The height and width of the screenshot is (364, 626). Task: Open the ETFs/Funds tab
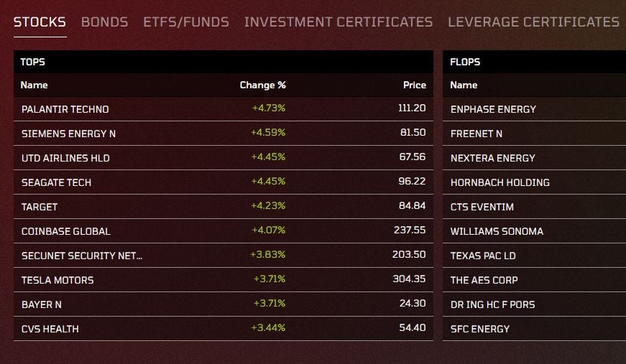point(185,22)
